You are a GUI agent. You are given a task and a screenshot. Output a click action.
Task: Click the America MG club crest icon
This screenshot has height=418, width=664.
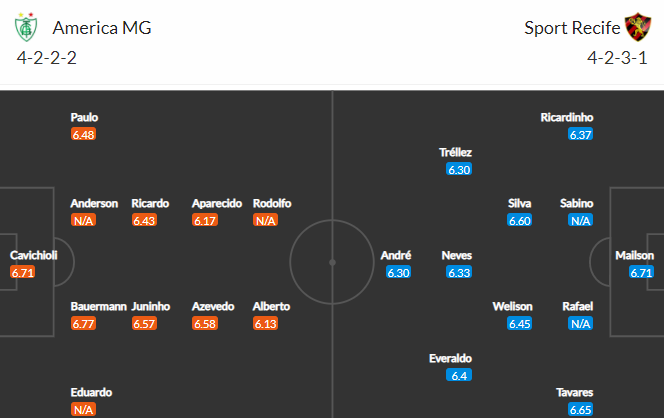click(x=26, y=27)
